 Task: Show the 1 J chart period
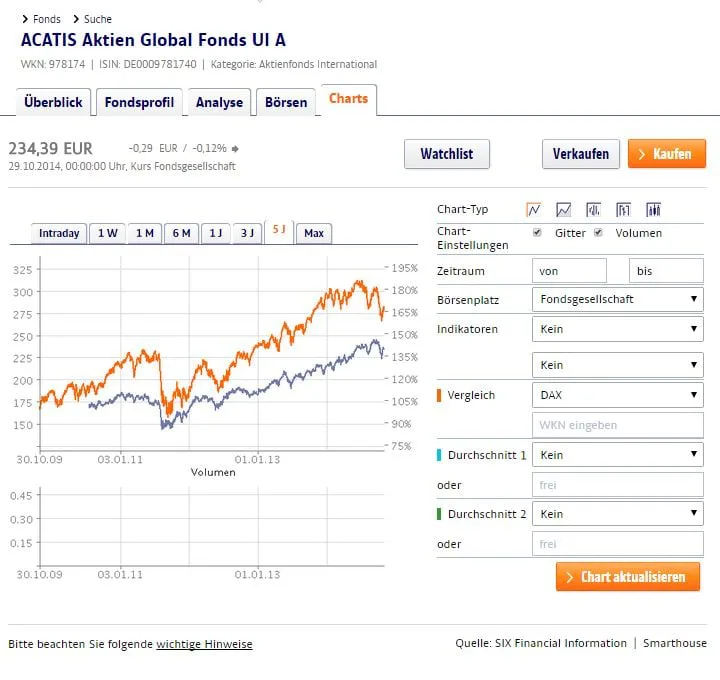pyautogui.click(x=216, y=233)
